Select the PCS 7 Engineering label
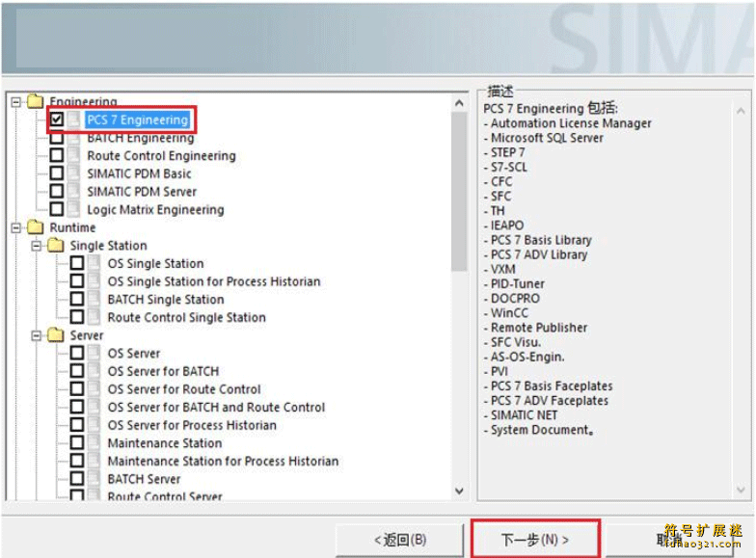 tap(137, 120)
